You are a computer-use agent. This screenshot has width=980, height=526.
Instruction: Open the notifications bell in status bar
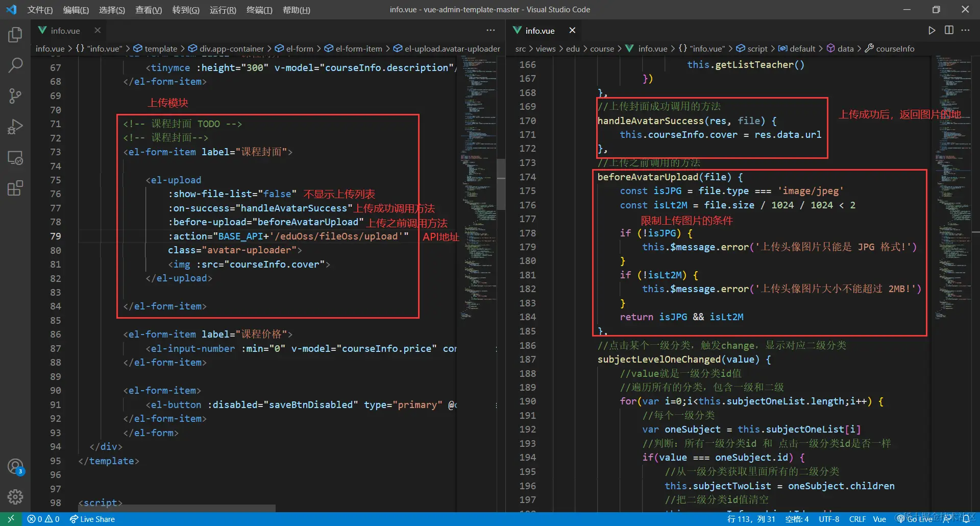tap(966, 519)
